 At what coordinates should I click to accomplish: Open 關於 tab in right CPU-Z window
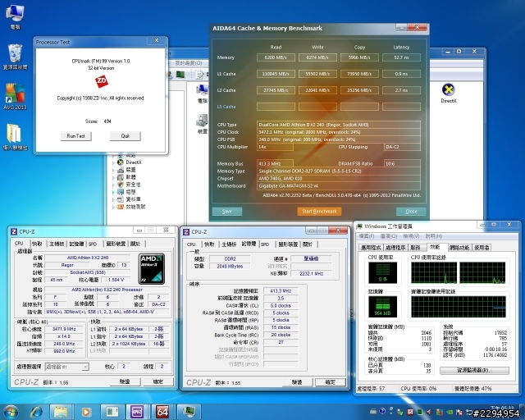pyautogui.click(x=308, y=244)
